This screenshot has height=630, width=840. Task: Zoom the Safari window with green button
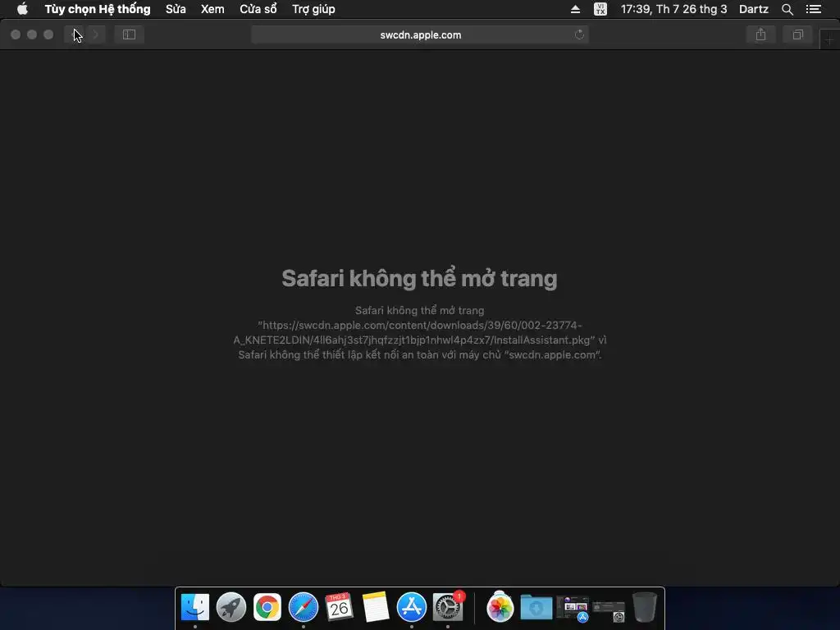coord(48,34)
